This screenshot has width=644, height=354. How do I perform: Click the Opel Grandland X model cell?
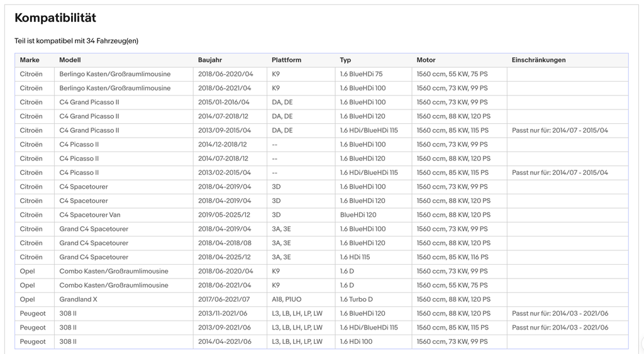124,299
